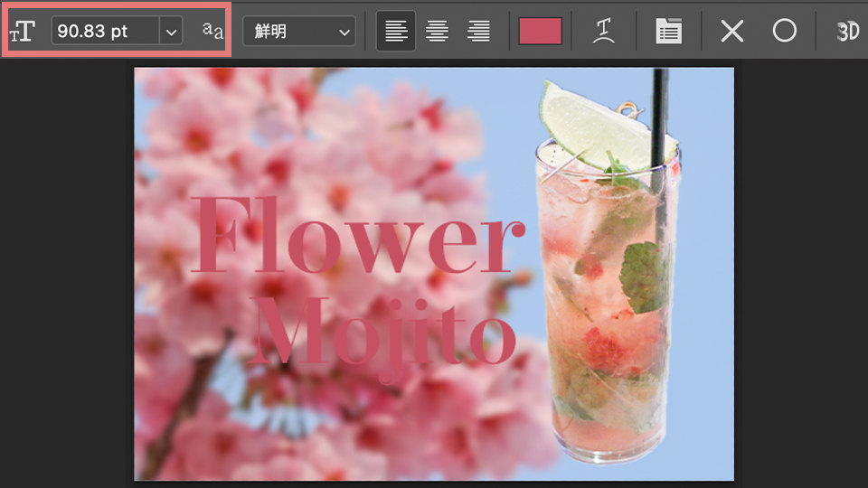The height and width of the screenshot is (488, 868).
Task: Commit current text edits
Action: coord(785,31)
